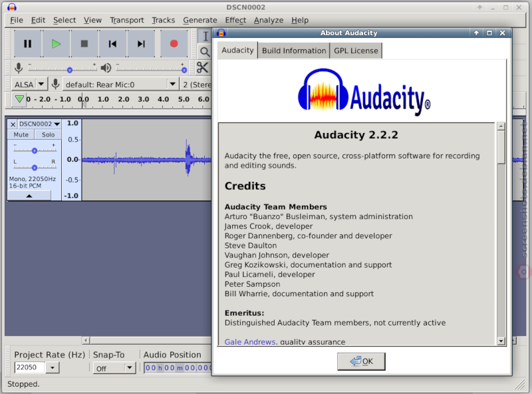Viewport: 532px width, 394px height.
Task: Click the microphone icon in the mixer toolbar
Action: coord(19,68)
